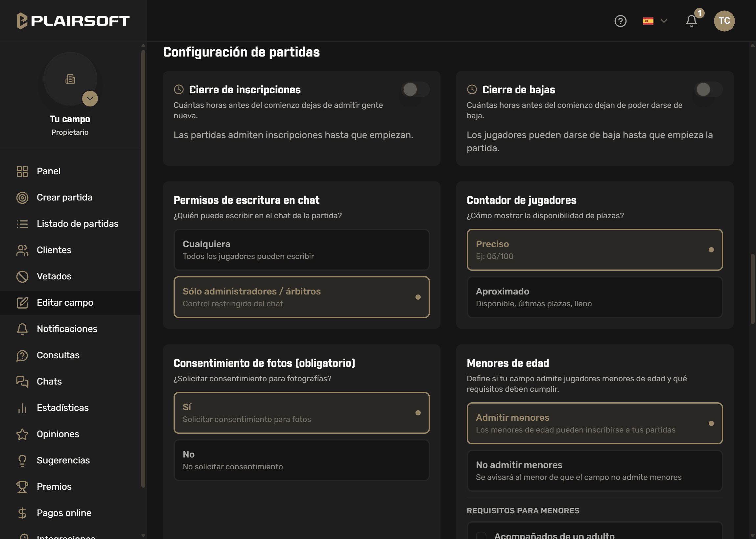This screenshot has height=539, width=756.
Task: Click the Opiniones star icon
Action: click(x=22, y=434)
